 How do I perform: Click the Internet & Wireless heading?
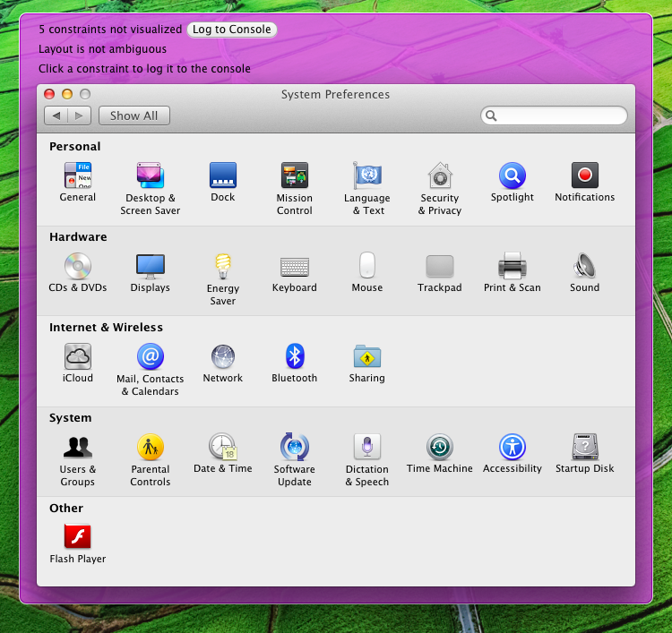[x=106, y=327]
